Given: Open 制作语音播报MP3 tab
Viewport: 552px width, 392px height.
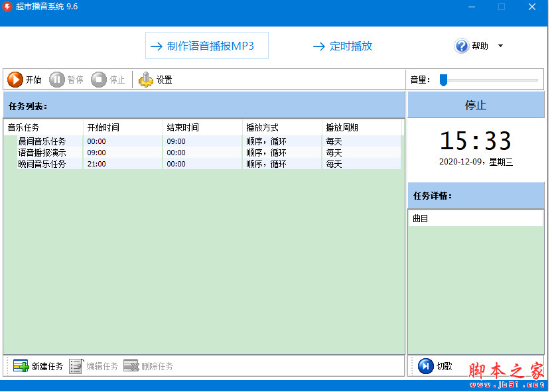Looking at the screenshot, I should coord(207,46).
